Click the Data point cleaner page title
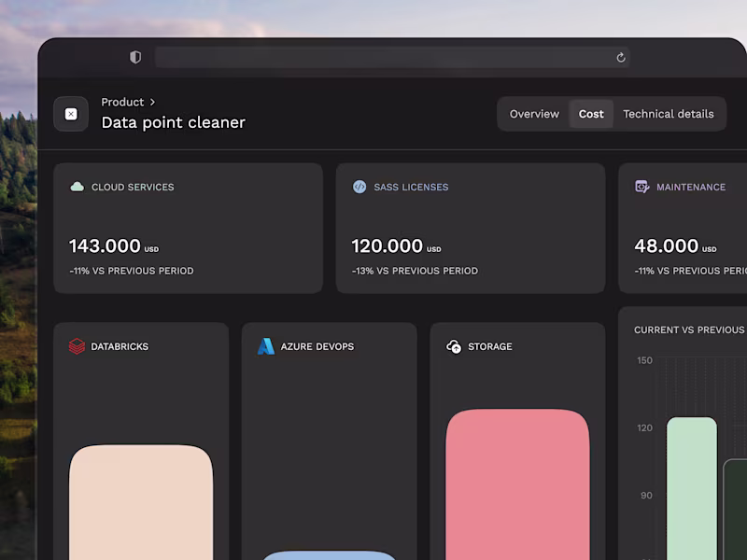747x560 pixels. point(174,122)
